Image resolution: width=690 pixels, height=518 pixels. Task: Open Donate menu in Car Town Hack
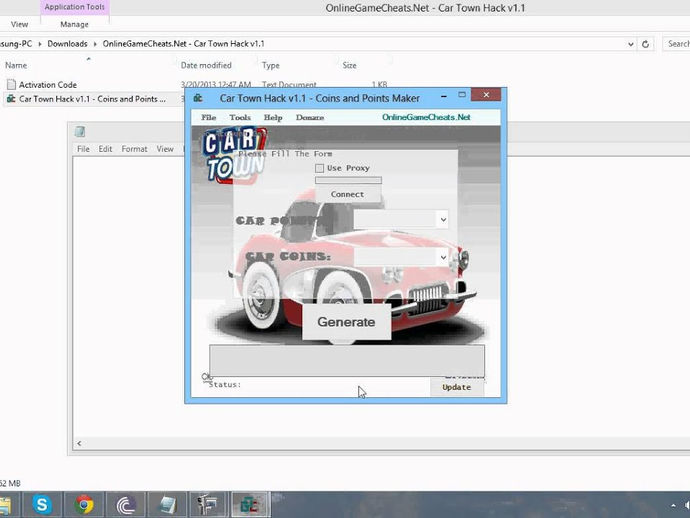(310, 118)
